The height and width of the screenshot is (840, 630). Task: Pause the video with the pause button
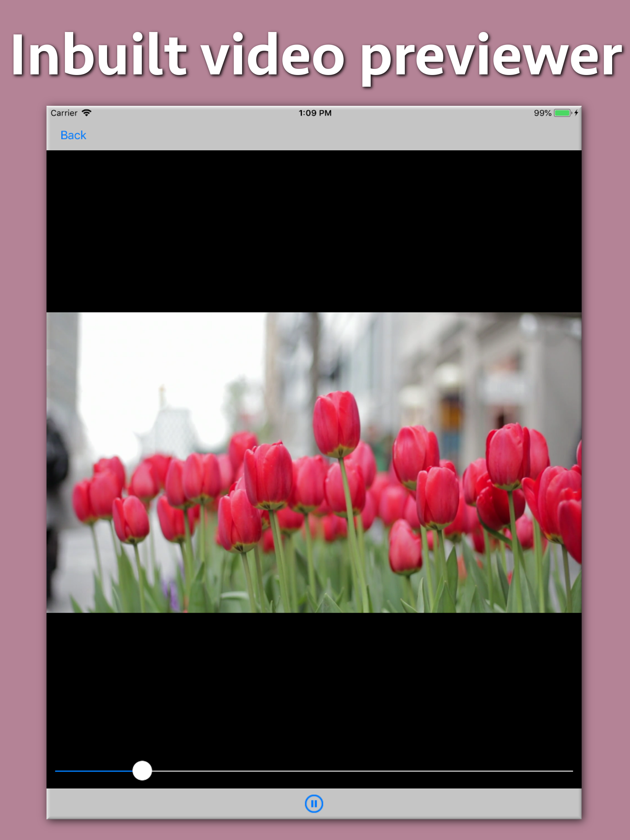314,803
